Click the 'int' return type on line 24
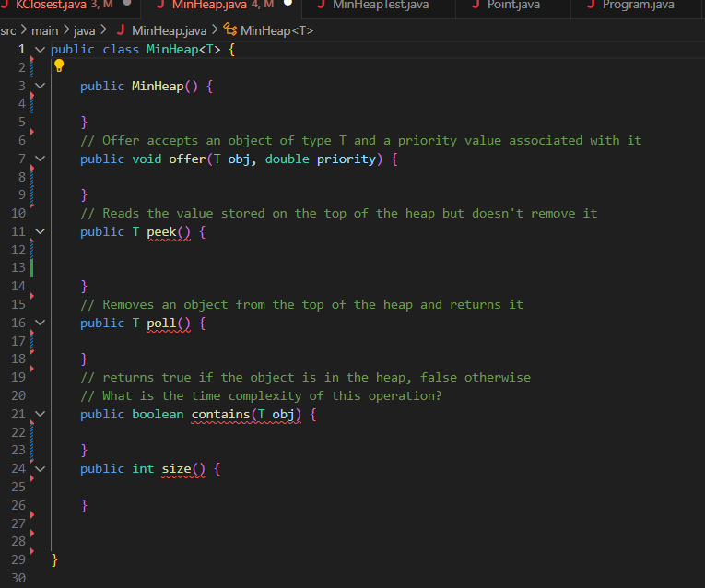The width and height of the screenshot is (705, 588). [x=143, y=469]
